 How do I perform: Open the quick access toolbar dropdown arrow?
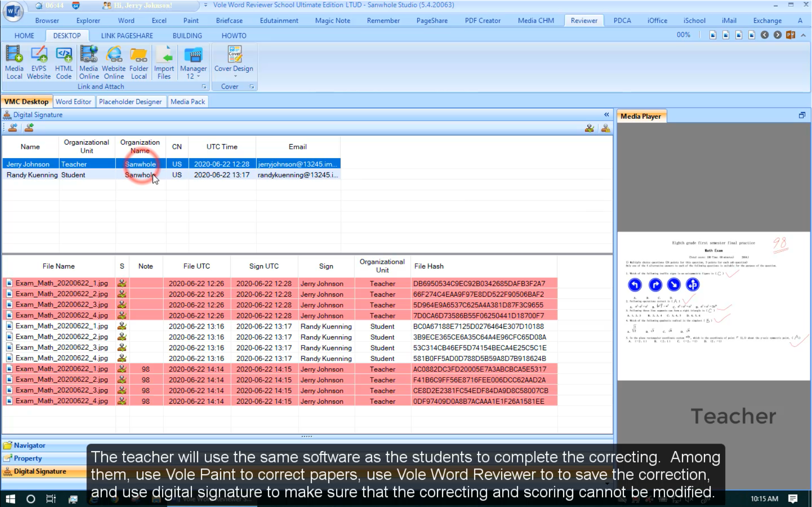click(206, 5)
